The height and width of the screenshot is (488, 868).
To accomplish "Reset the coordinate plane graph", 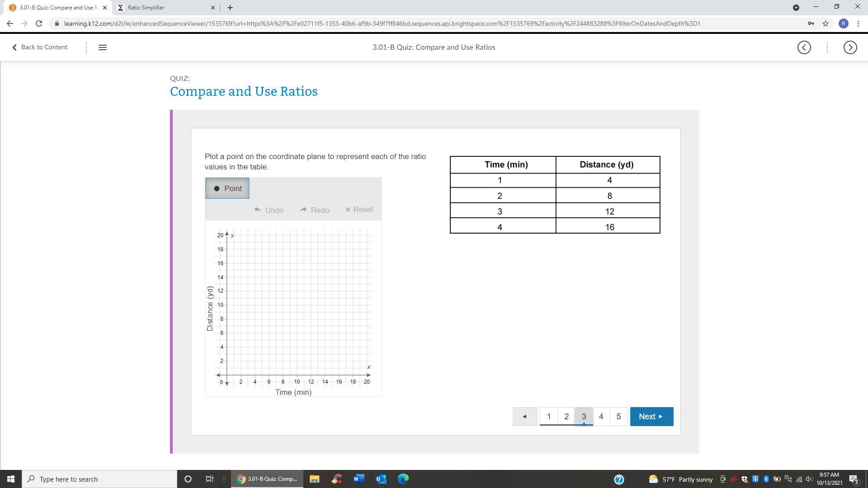I will coord(359,210).
